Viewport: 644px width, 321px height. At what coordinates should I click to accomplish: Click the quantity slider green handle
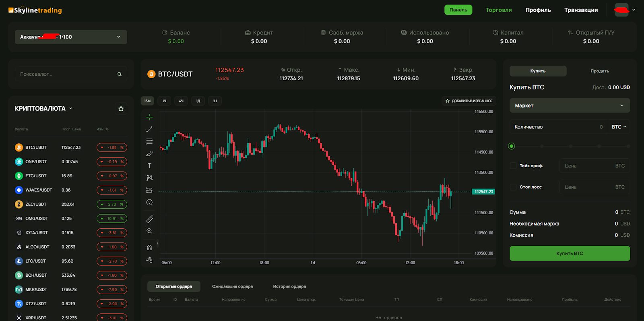512,146
